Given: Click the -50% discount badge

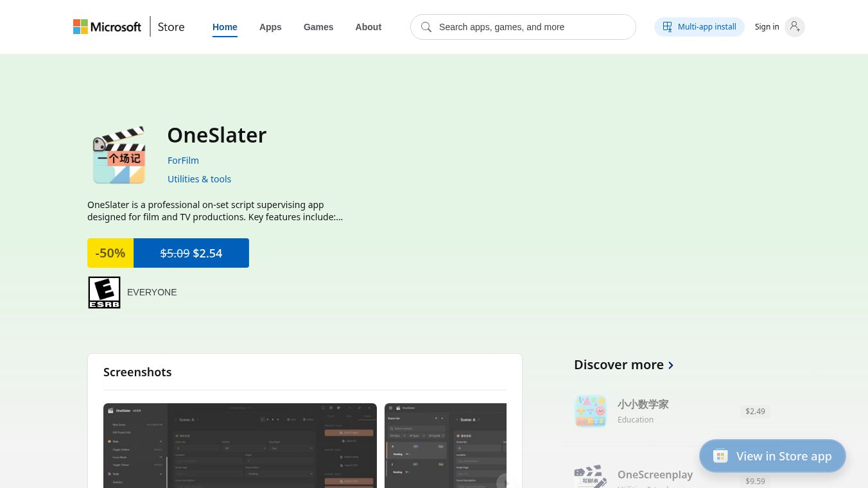Looking at the screenshot, I should click(x=110, y=253).
